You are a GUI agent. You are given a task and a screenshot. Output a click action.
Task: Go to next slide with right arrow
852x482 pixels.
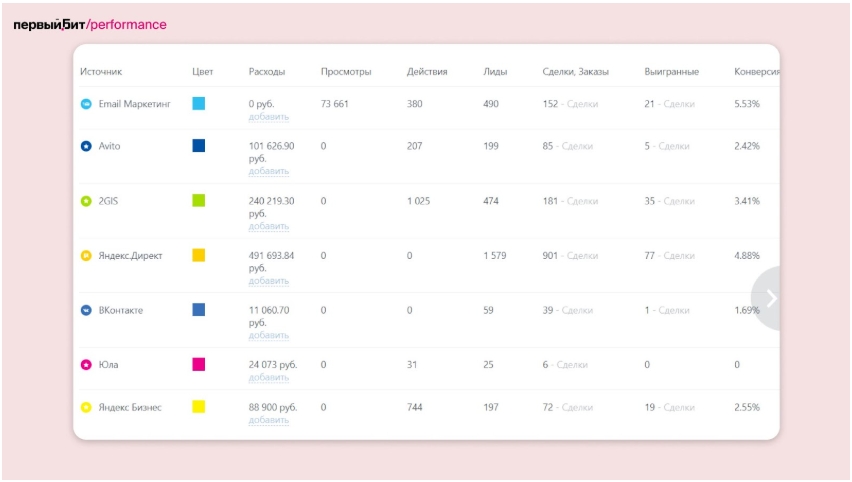770,298
